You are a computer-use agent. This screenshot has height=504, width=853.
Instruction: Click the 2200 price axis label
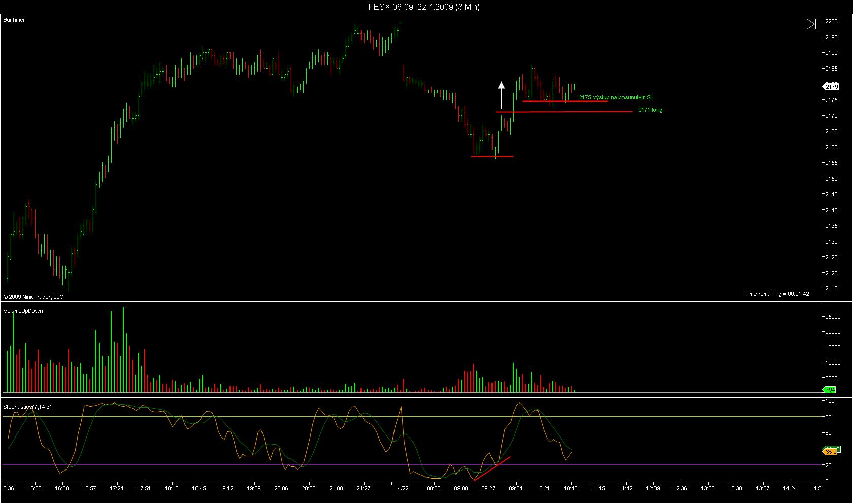[x=832, y=21]
